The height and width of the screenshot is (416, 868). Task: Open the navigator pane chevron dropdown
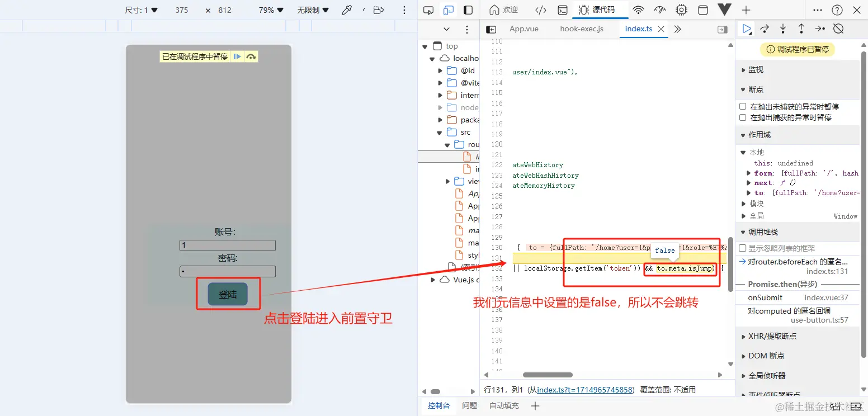446,30
